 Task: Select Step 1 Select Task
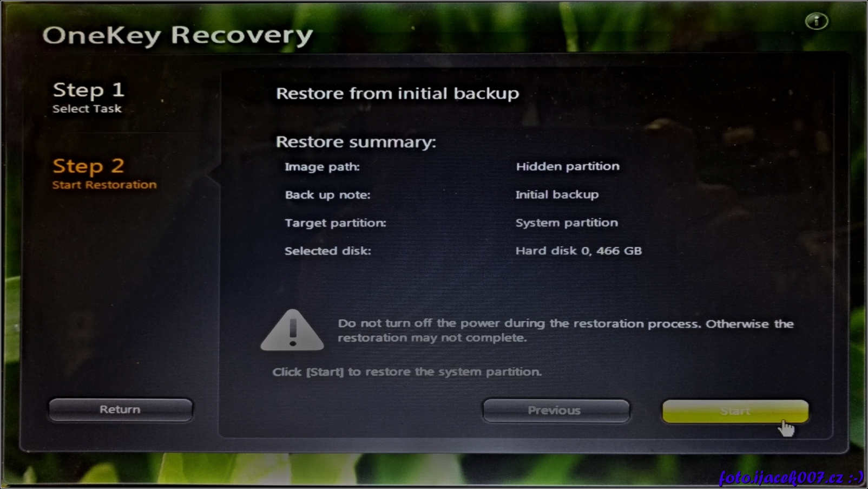click(x=88, y=97)
